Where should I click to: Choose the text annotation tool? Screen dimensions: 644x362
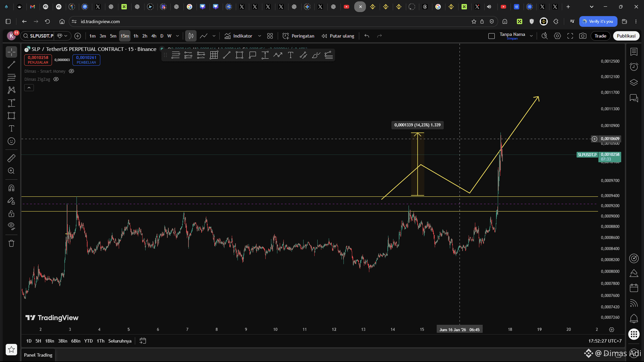(11, 128)
